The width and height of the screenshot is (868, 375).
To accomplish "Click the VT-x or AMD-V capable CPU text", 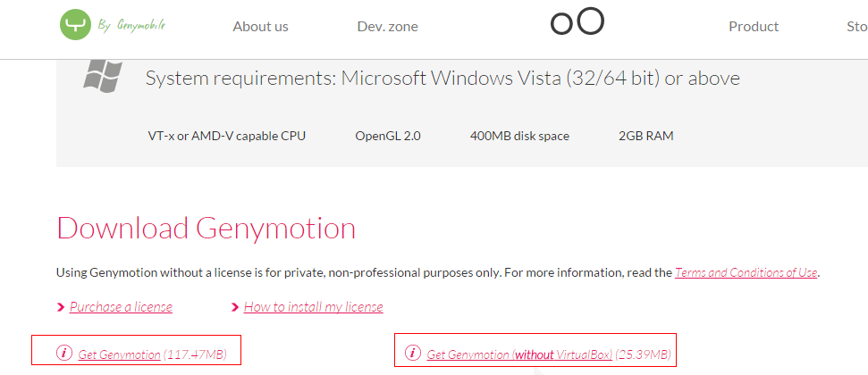I will pyautogui.click(x=227, y=137).
